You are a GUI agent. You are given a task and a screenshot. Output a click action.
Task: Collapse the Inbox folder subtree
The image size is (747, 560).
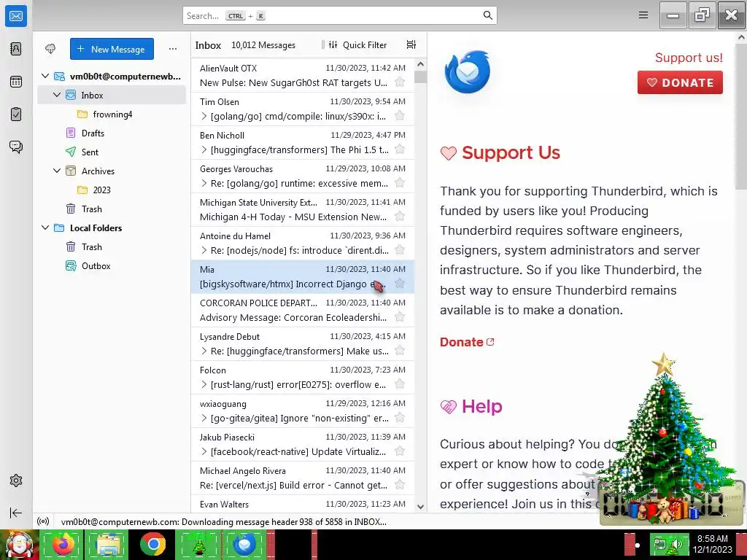[x=57, y=95]
